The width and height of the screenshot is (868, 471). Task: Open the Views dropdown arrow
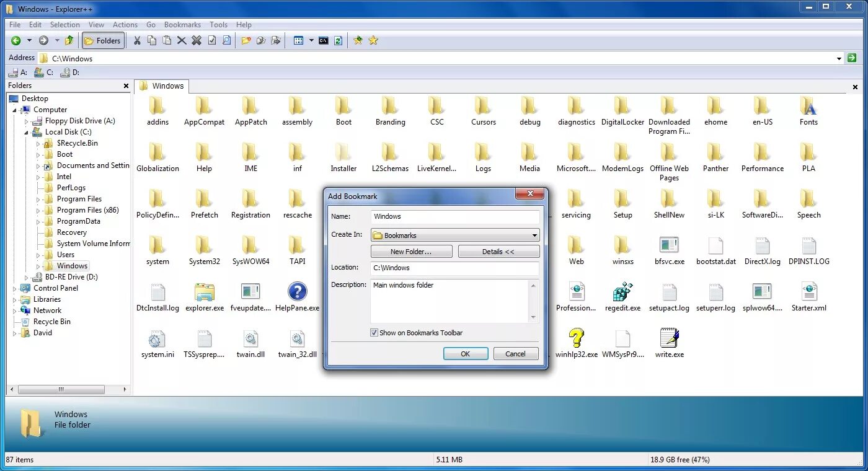311,40
